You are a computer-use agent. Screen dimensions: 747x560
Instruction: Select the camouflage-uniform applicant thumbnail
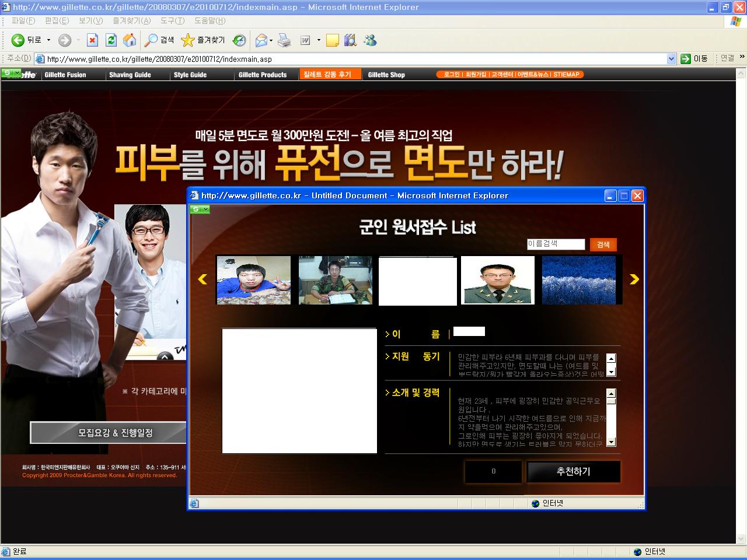(x=335, y=280)
